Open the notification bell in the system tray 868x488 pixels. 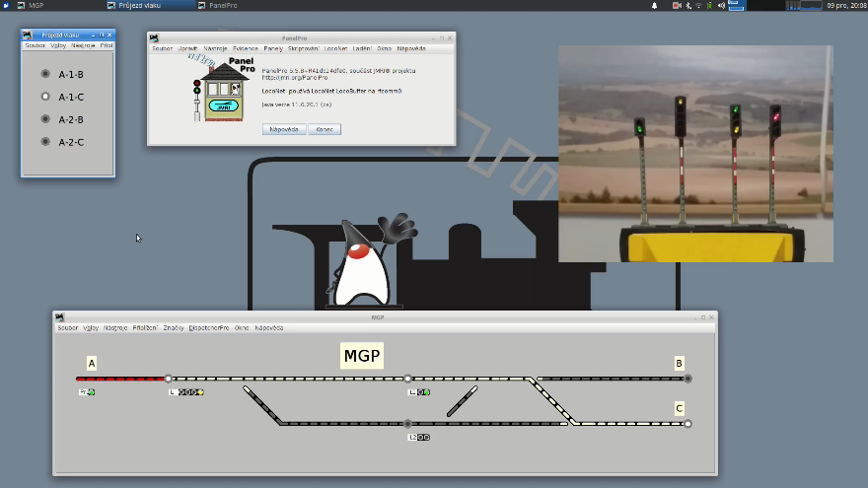(x=654, y=6)
